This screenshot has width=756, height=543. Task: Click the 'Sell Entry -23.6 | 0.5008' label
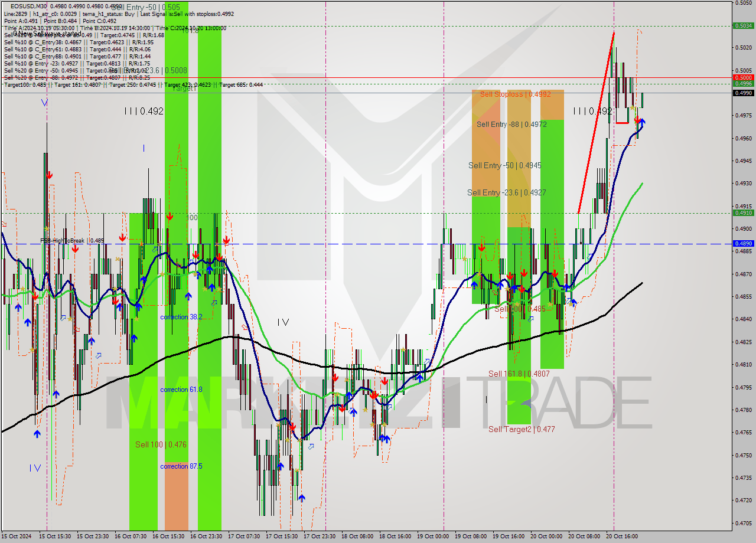(148, 70)
